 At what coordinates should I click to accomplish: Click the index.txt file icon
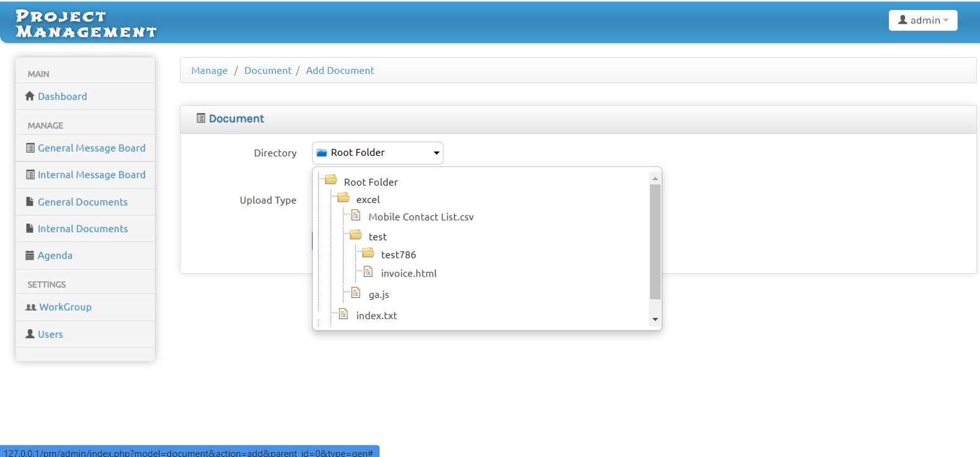pyautogui.click(x=343, y=314)
